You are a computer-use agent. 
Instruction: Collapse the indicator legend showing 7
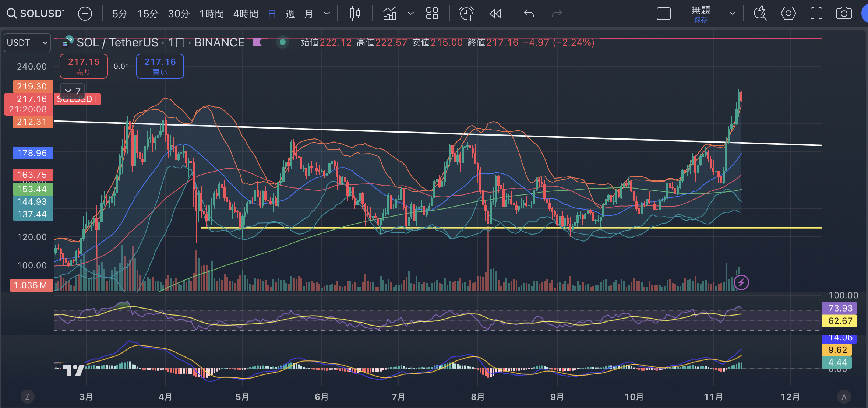[x=73, y=91]
